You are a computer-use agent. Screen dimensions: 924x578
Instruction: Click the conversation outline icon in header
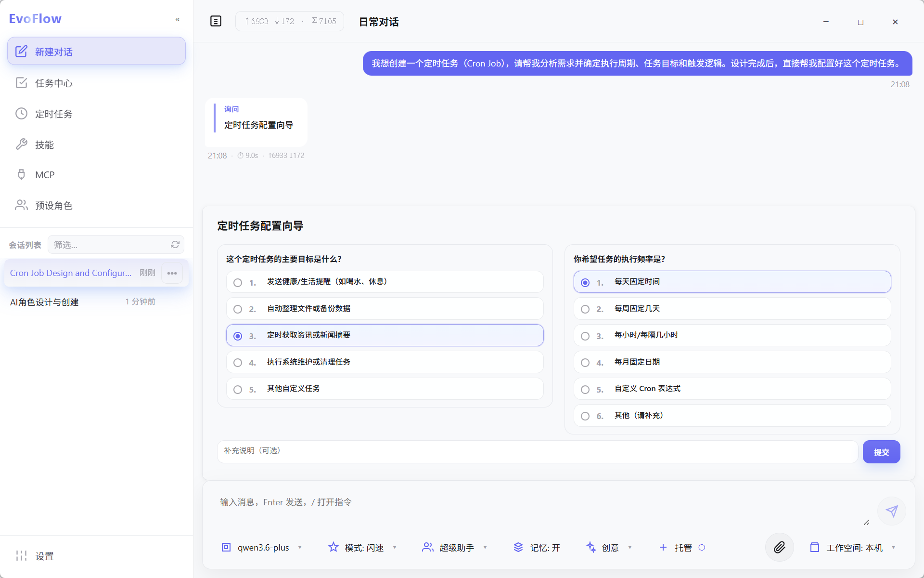tap(216, 21)
